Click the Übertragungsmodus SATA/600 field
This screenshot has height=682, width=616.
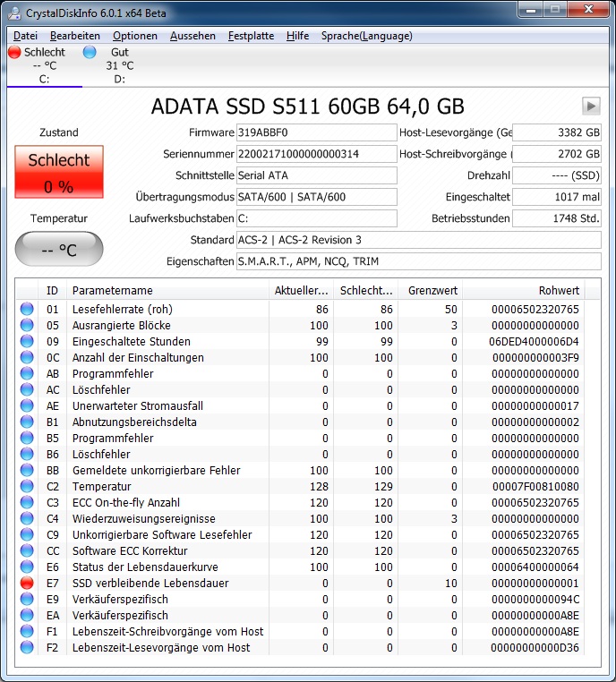point(317,197)
